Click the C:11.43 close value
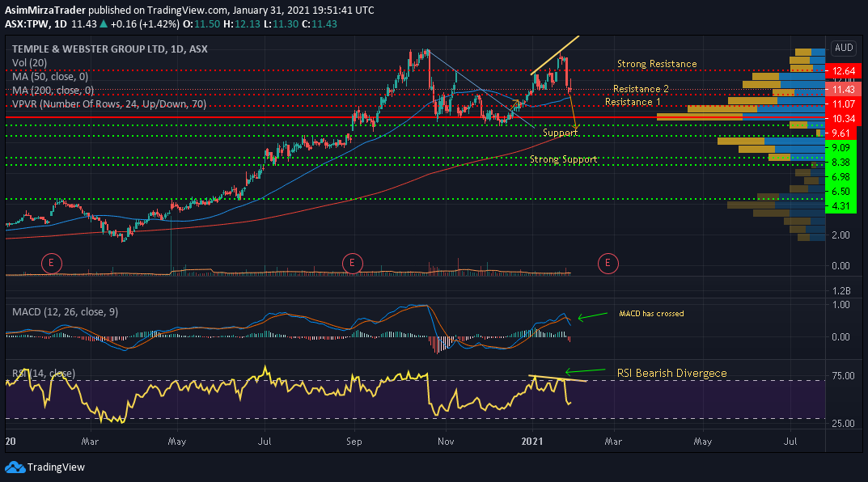Image resolution: width=868 pixels, height=482 pixels. tap(320, 23)
